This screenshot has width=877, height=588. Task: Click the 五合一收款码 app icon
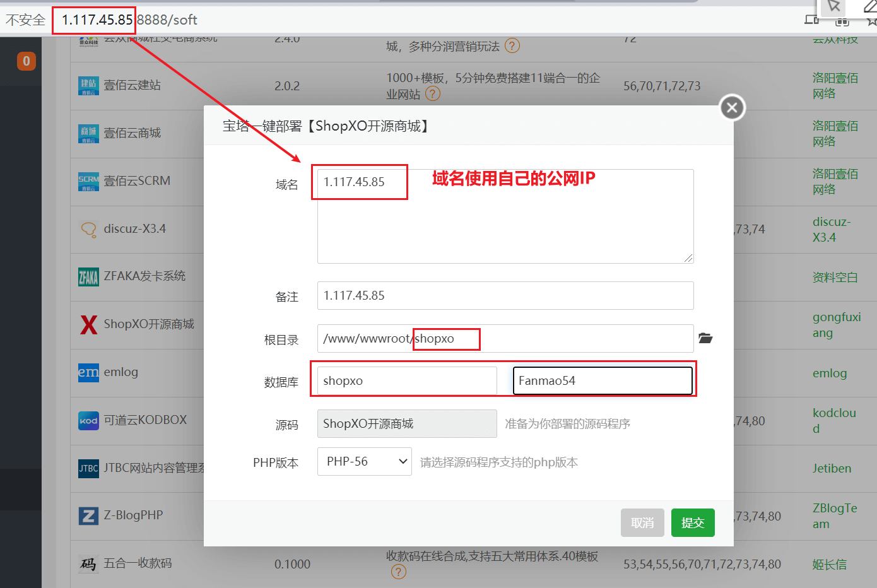88,563
